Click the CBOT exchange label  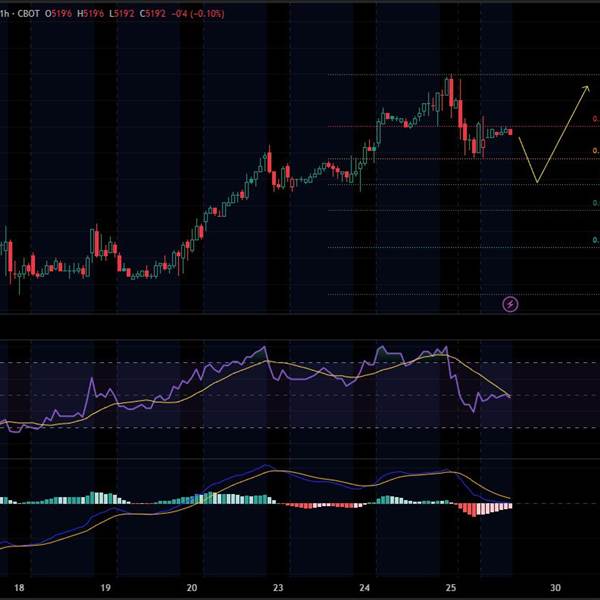(x=28, y=14)
